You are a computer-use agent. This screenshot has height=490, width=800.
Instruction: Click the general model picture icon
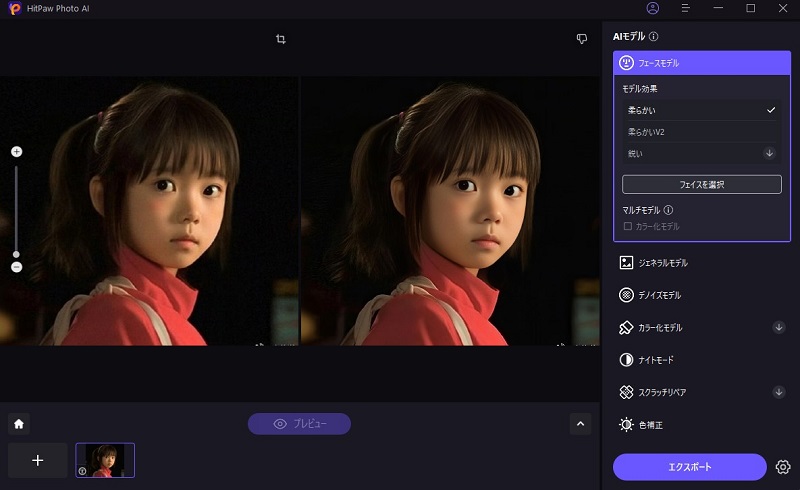point(626,263)
